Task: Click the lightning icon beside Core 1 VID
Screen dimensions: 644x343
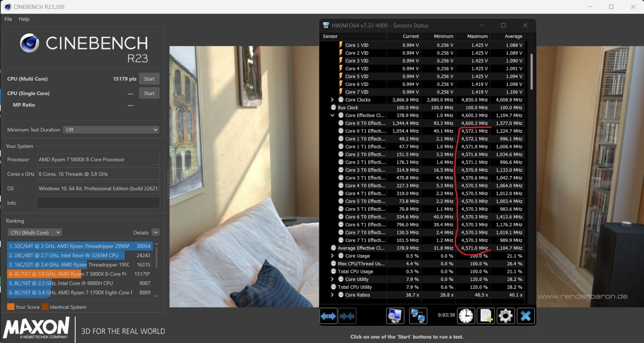Action: [x=341, y=45]
